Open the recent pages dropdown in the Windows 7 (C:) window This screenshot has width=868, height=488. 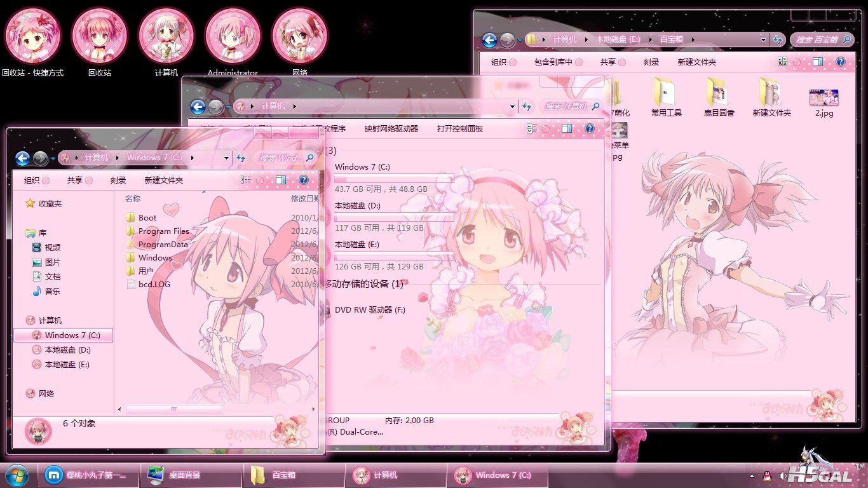click(x=54, y=159)
